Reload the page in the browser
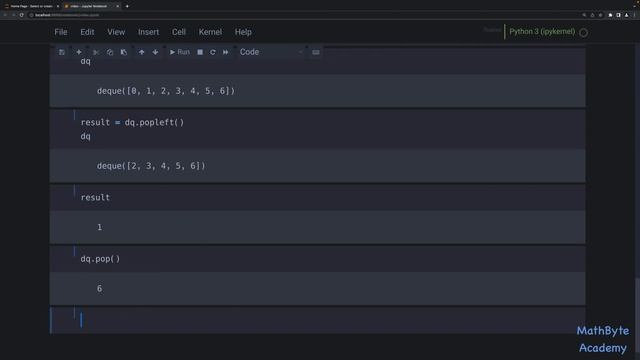This screenshot has width=640, height=360. click(x=22, y=15)
